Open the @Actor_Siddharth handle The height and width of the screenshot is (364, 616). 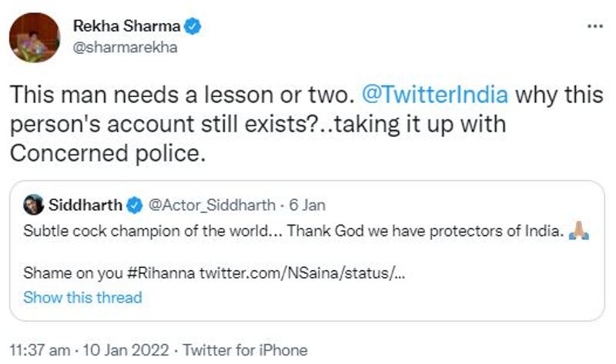tap(212, 205)
